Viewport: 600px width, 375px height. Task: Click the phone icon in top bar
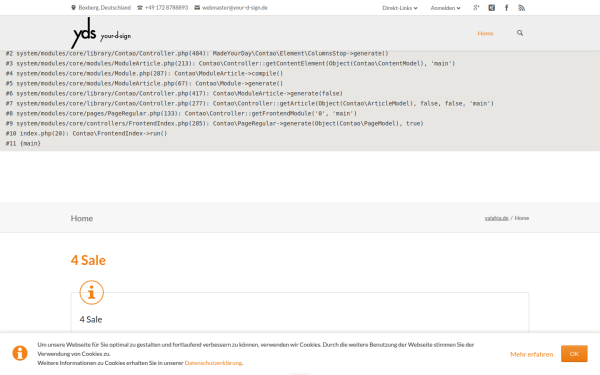coord(140,8)
